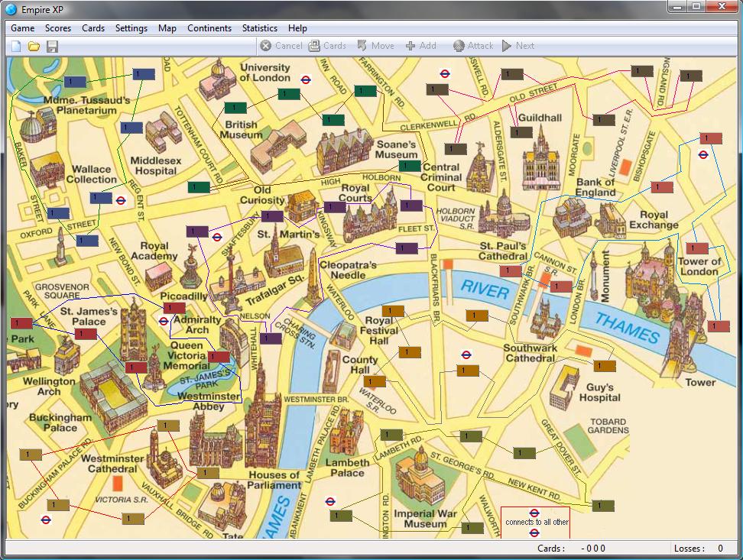
Task: Advance with the Next toolbar button
Action: point(518,46)
